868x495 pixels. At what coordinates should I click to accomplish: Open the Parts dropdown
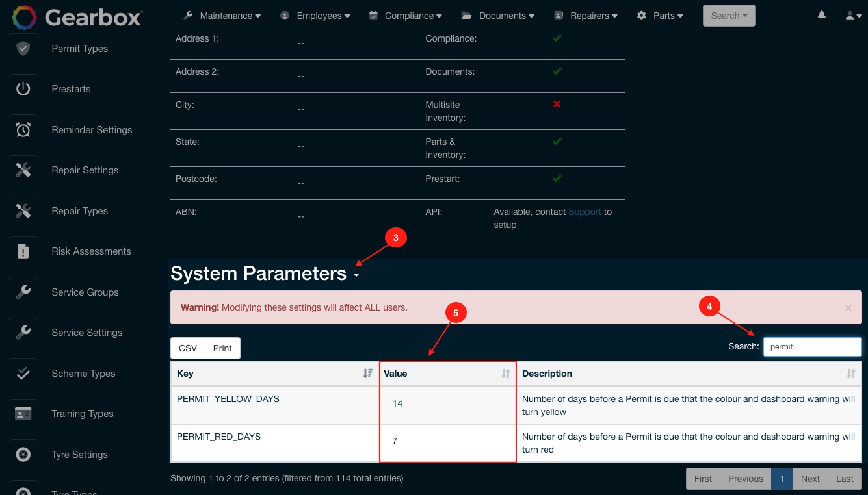click(659, 15)
